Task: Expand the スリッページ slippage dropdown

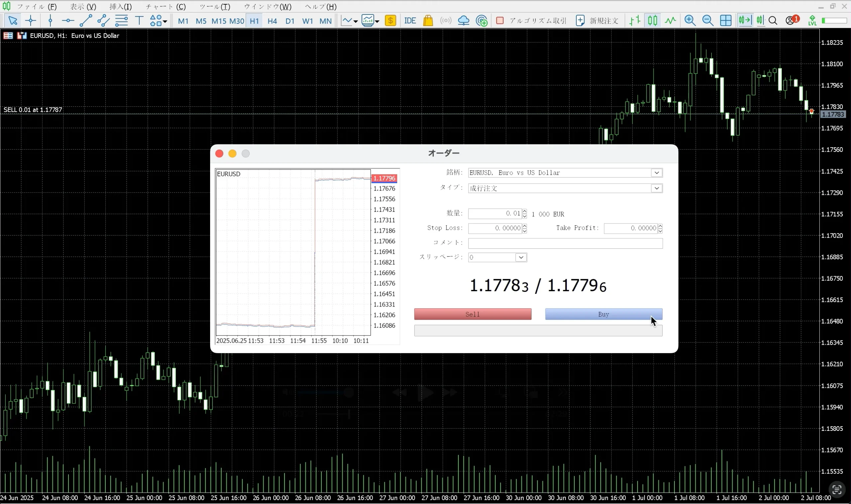Action: (521, 257)
